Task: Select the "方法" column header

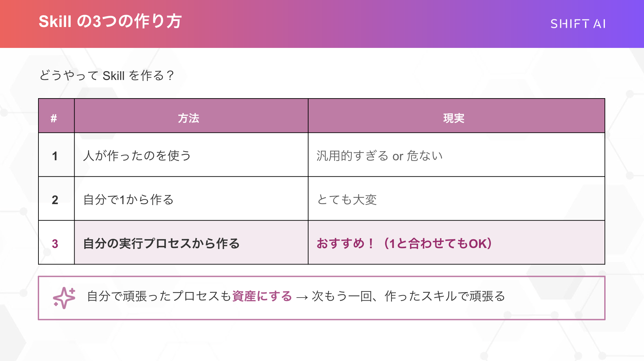Action: coord(188,118)
